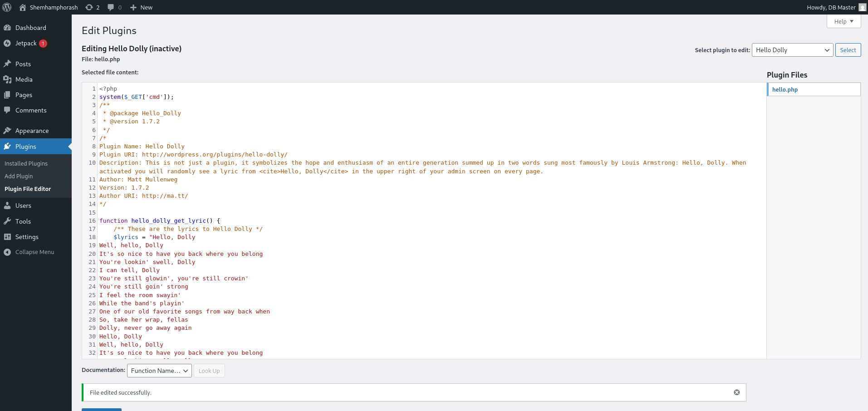Viewport: 868px width, 411px height.
Task: Click the Pages icon in sidebar
Action: point(7,95)
